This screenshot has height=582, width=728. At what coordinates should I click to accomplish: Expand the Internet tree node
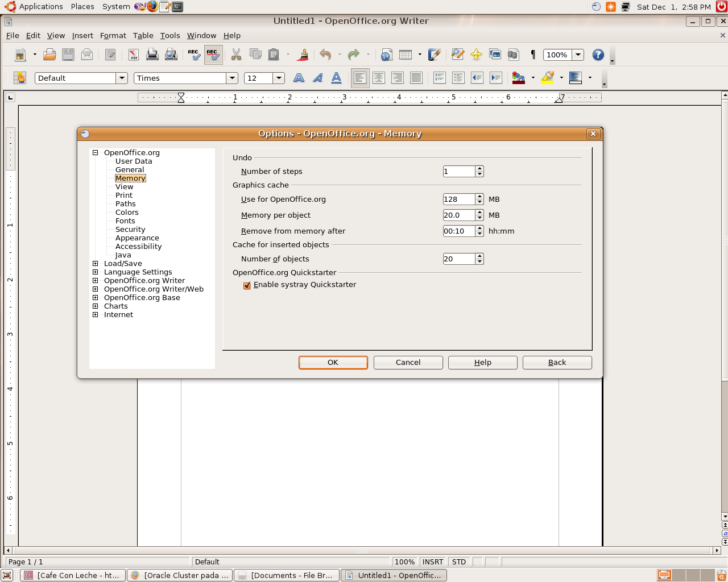[x=96, y=314]
